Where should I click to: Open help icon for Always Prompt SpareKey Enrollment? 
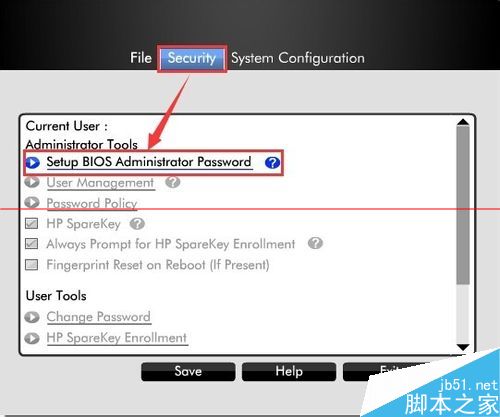(x=315, y=243)
